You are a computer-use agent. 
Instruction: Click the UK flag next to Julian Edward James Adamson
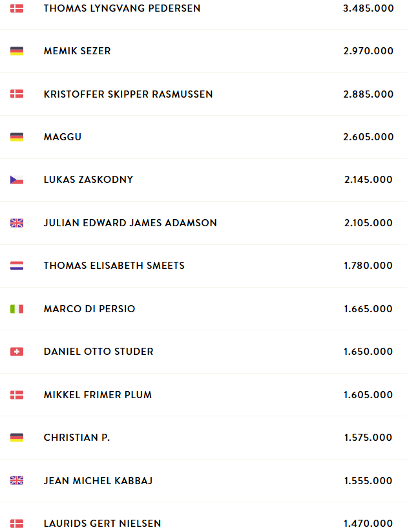coord(17,223)
